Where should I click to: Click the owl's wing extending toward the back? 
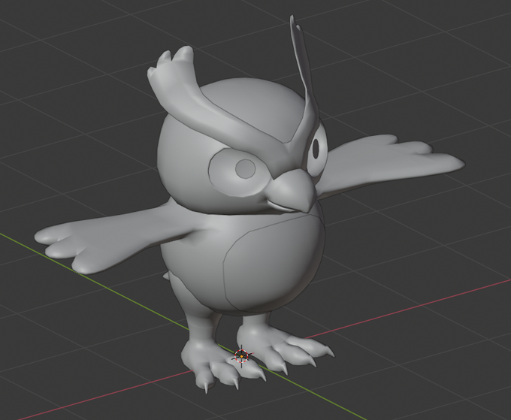click(x=388, y=165)
